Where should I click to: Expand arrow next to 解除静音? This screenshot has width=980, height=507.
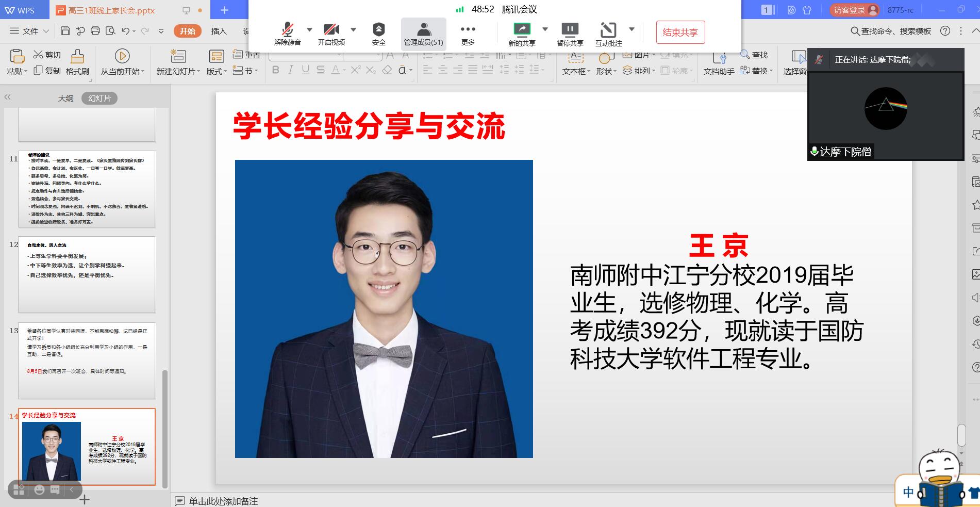(x=309, y=29)
